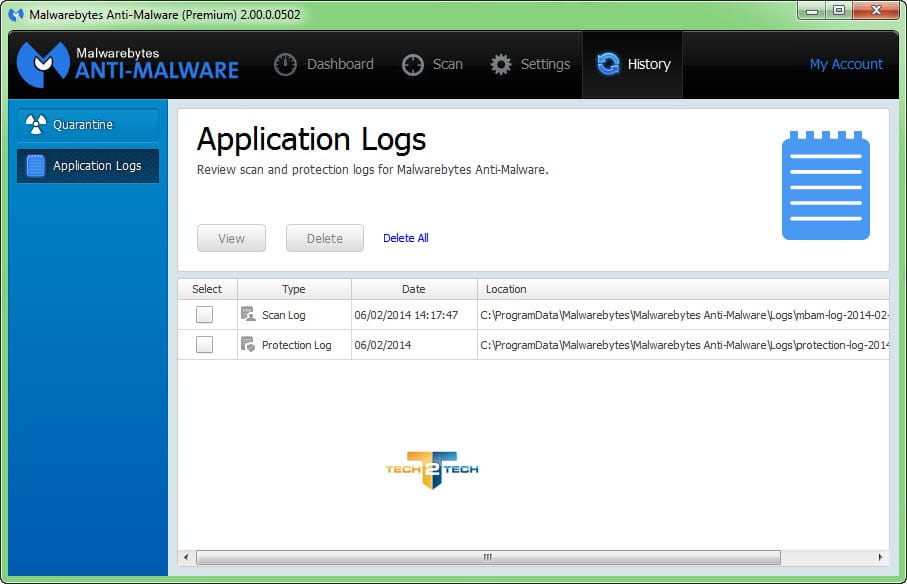Viewport: 907px width, 584px height.
Task: Select Application Logs in the sidebar
Action: (x=88, y=166)
